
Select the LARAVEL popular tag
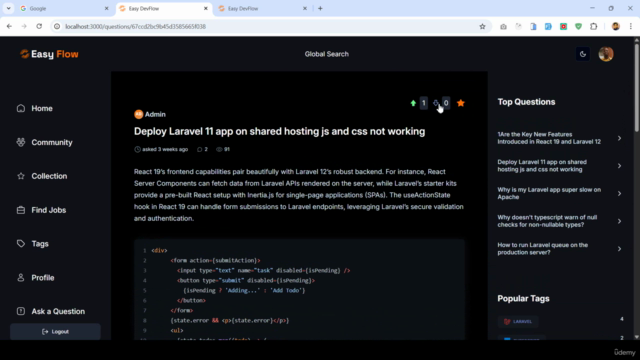click(x=518, y=322)
